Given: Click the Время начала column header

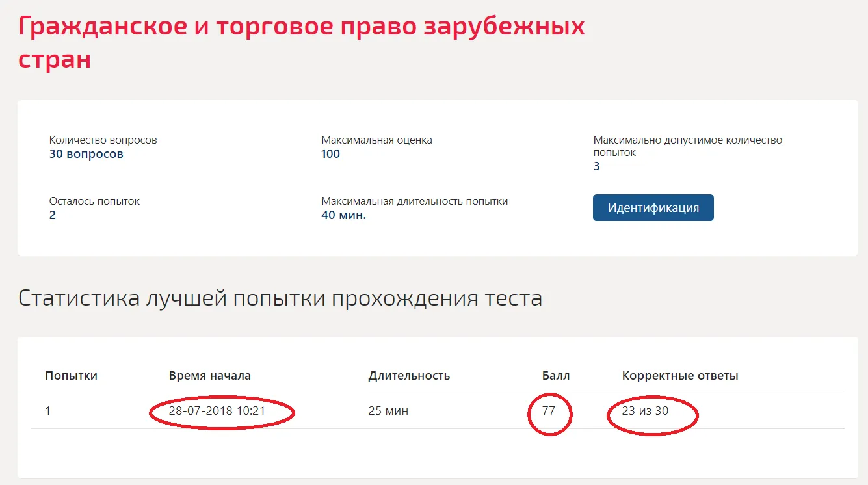Looking at the screenshot, I should click(209, 376).
